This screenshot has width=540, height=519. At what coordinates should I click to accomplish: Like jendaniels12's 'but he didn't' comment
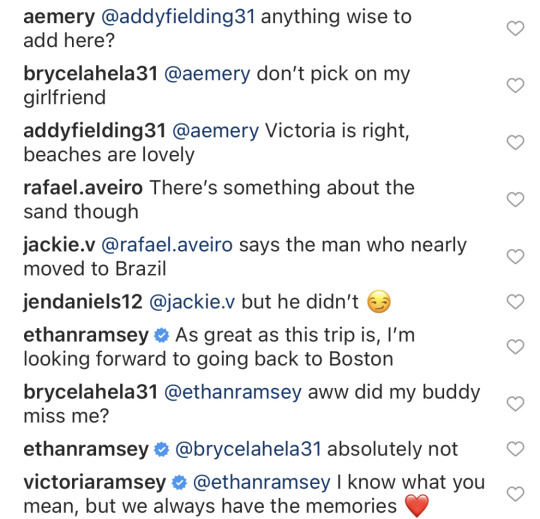tap(515, 302)
